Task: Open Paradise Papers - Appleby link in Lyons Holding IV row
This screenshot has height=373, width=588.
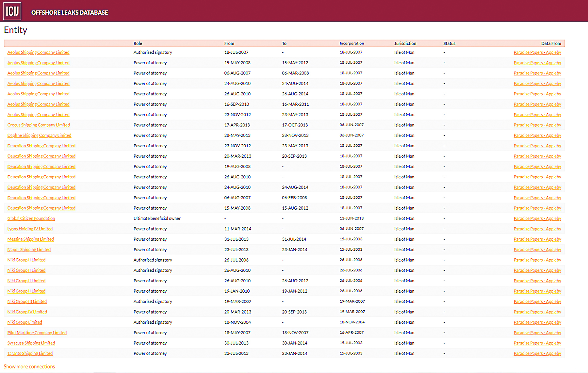Action: [x=537, y=229]
